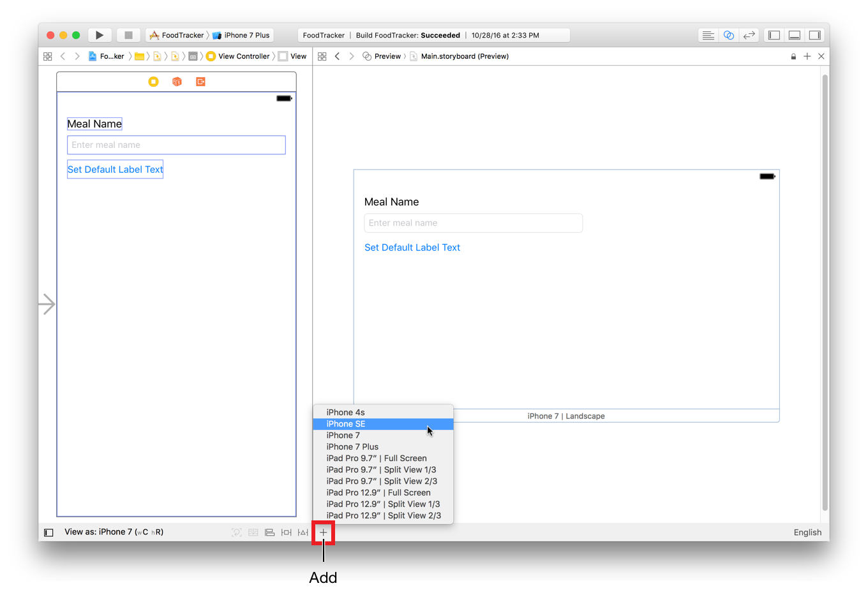Click the storyboard entry point arrow
This screenshot has height=595, width=868.
tap(47, 304)
